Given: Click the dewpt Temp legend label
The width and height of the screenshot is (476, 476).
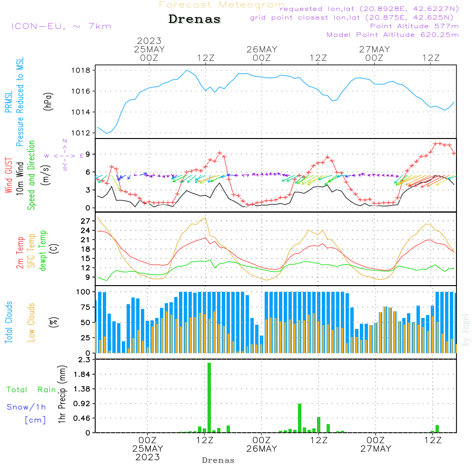Looking at the screenshot, I should 42,250.
